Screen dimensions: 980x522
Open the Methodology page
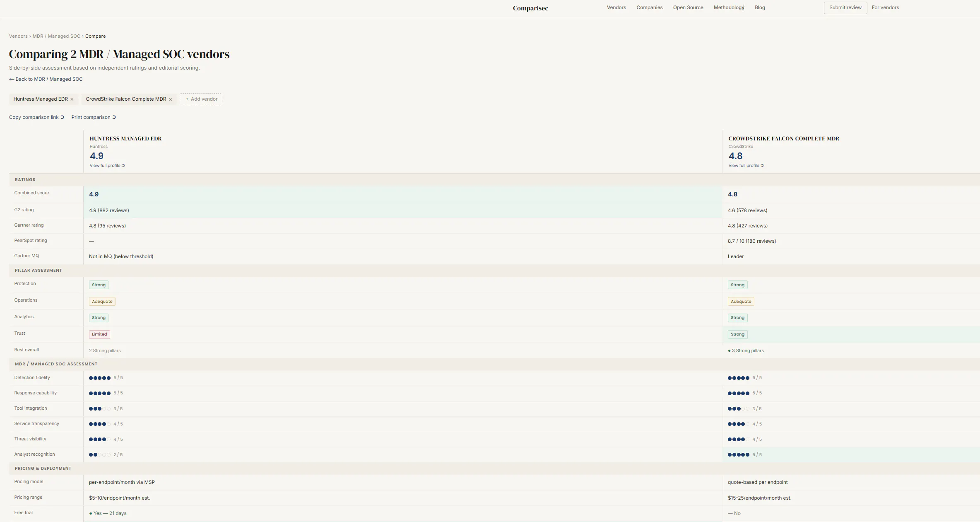tap(729, 7)
